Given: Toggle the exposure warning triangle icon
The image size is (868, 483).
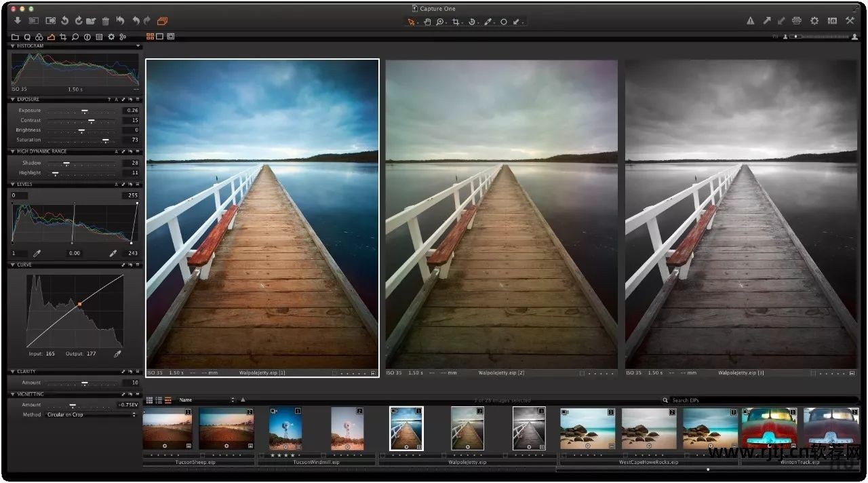Looking at the screenshot, I should tap(750, 21).
